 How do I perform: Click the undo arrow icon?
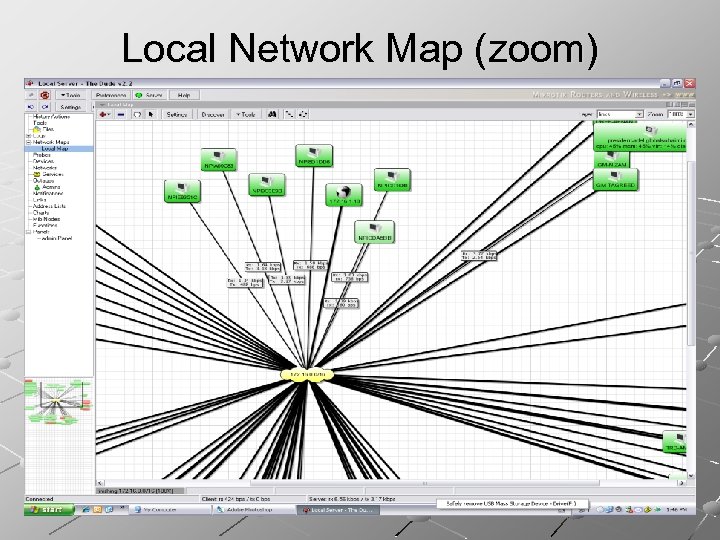coord(31,107)
